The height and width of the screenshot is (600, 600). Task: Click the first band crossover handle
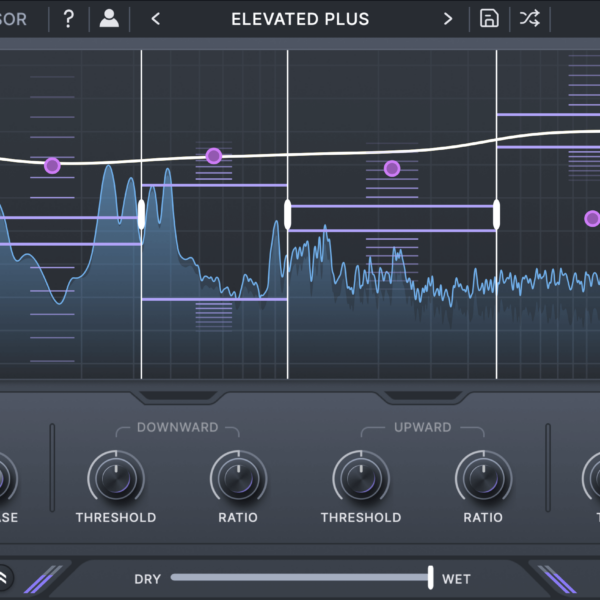pos(141,214)
